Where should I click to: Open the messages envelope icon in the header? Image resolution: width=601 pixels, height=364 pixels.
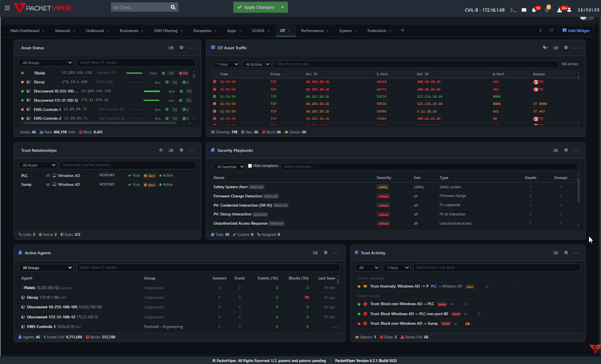pos(524,10)
